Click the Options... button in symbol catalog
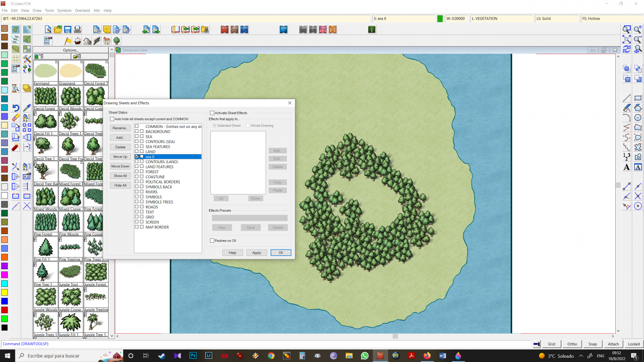The width and height of the screenshot is (644, 362). (71, 50)
